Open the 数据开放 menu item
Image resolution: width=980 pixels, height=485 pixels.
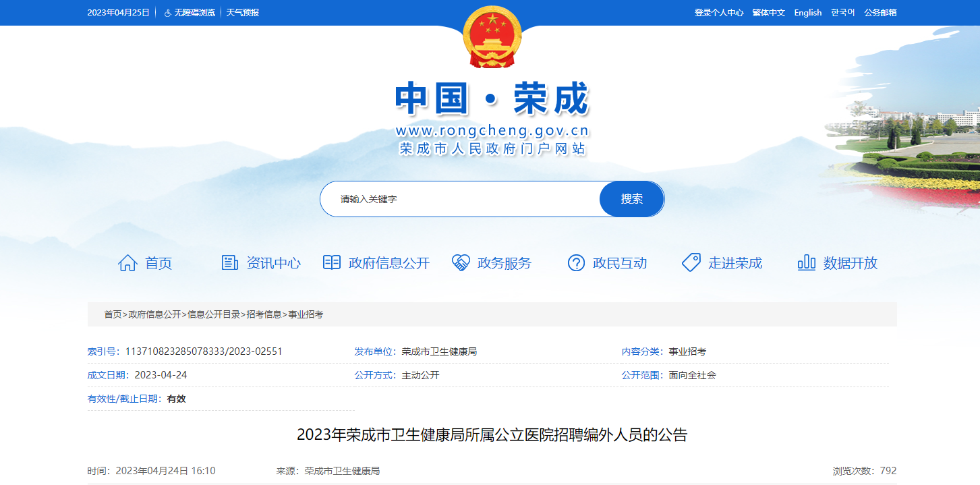(851, 263)
